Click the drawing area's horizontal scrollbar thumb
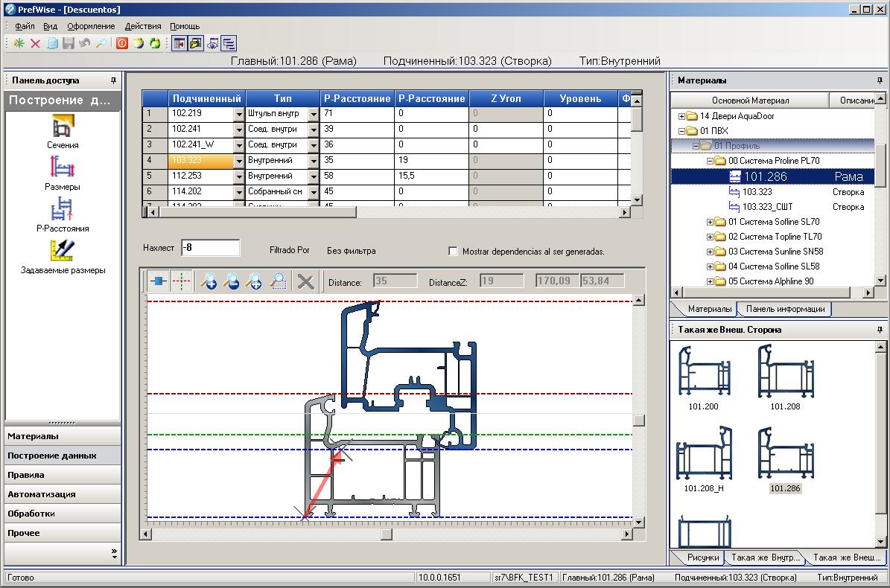 pyautogui.click(x=387, y=534)
